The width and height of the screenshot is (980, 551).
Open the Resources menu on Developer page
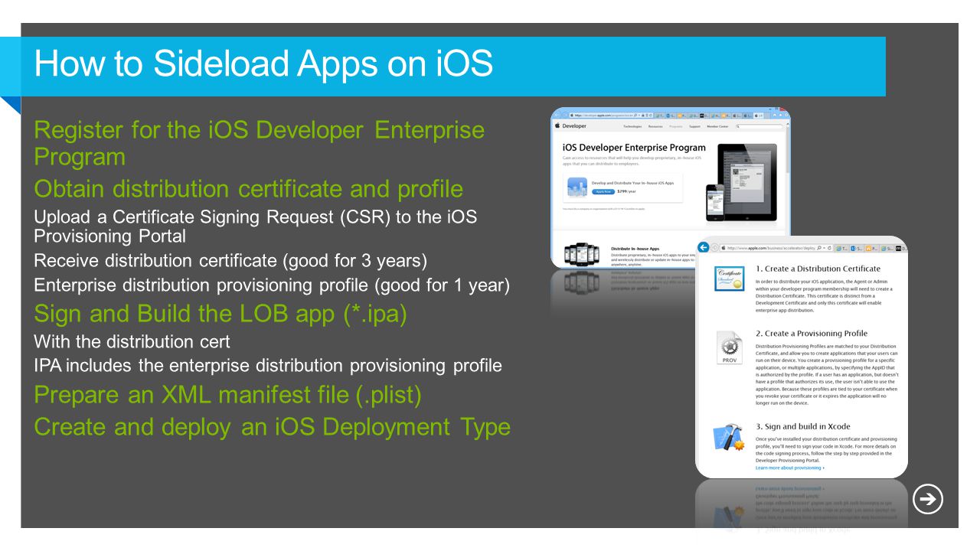click(x=655, y=126)
